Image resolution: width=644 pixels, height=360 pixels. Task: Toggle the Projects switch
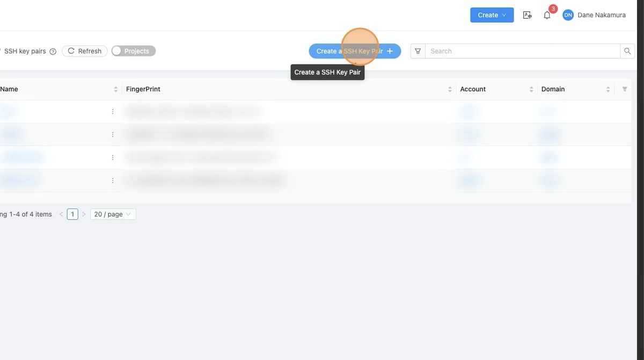coord(134,51)
